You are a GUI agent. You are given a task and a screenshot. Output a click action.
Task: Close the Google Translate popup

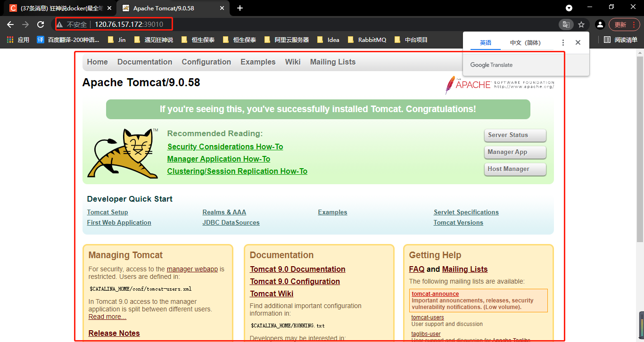[x=578, y=42]
